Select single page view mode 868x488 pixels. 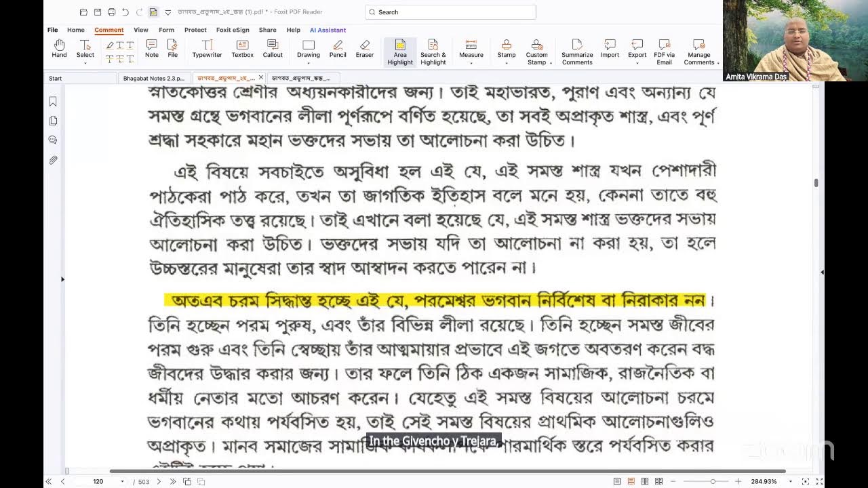point(617,481)
